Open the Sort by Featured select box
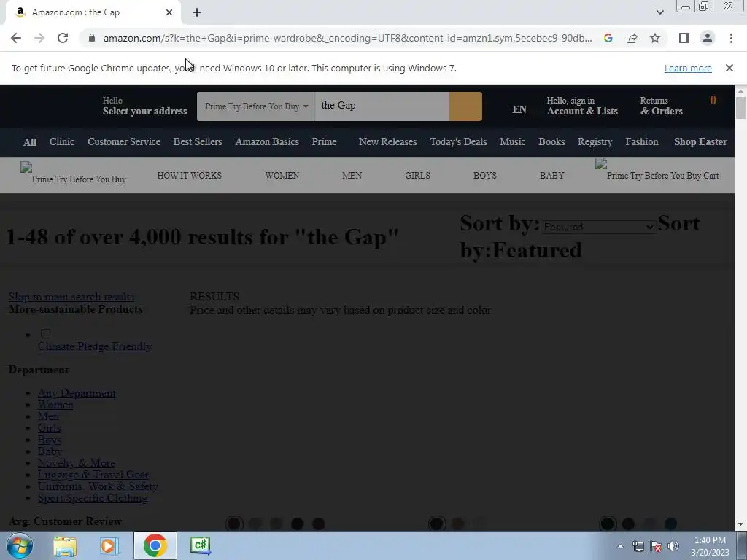 598,227
